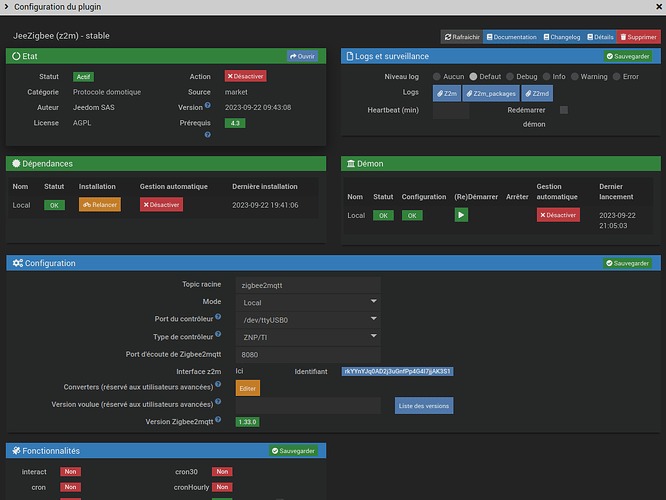Click the Logs et surveillance file icon

[350, 56]
